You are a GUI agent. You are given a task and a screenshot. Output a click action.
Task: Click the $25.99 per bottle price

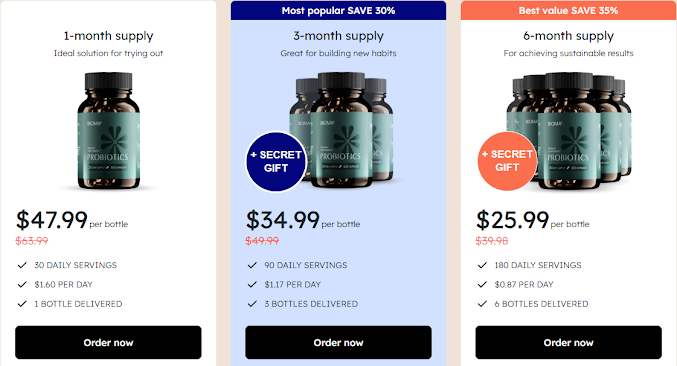tap(532, 220)
